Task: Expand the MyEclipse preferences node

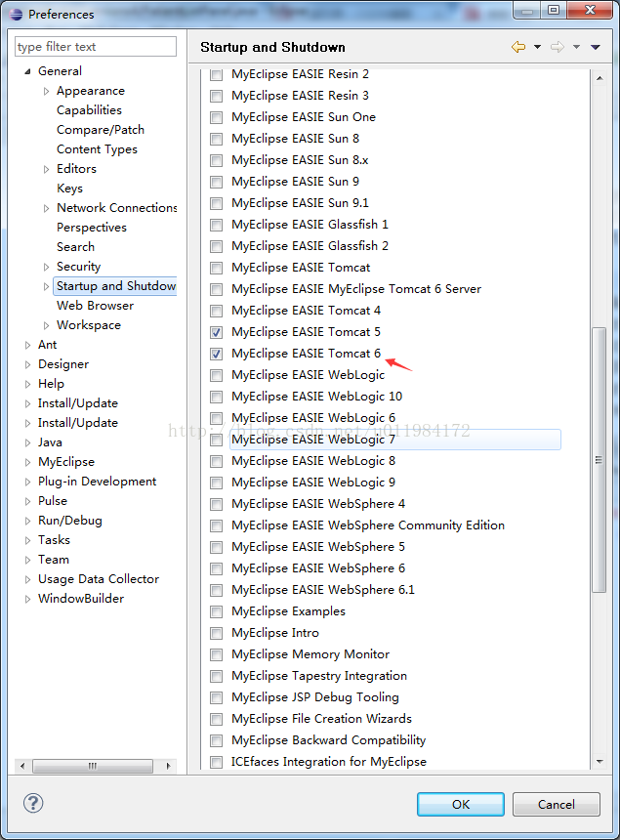Action: click(28, 462)
